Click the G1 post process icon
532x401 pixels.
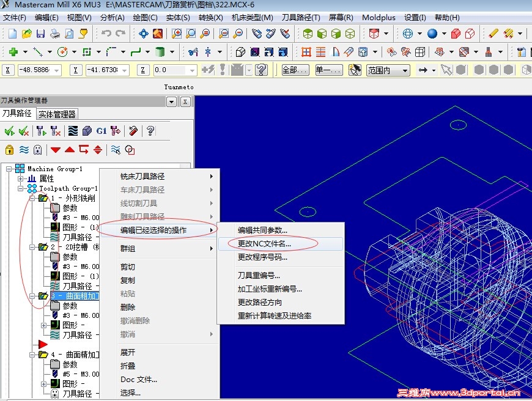[100, 130]
